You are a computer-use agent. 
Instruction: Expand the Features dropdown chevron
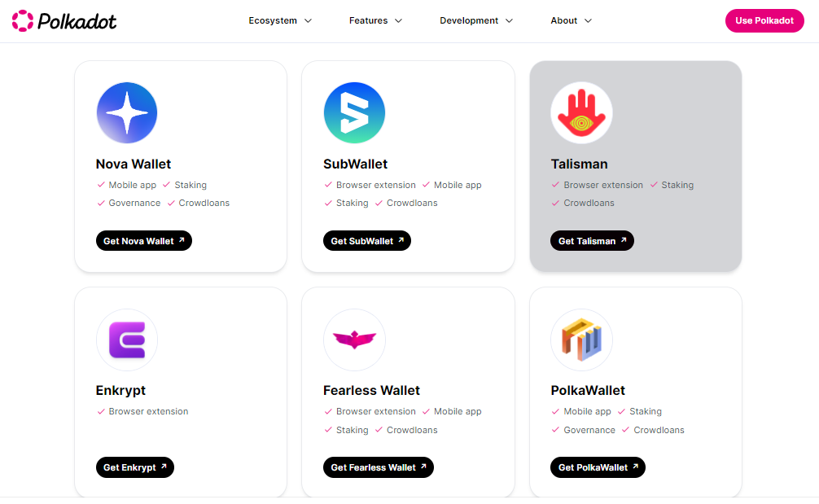pos(399,21)
